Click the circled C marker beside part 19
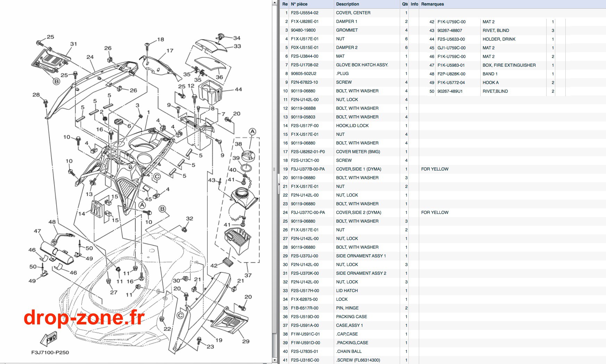The width and height of the screenshot is (606, 364). 180,315
